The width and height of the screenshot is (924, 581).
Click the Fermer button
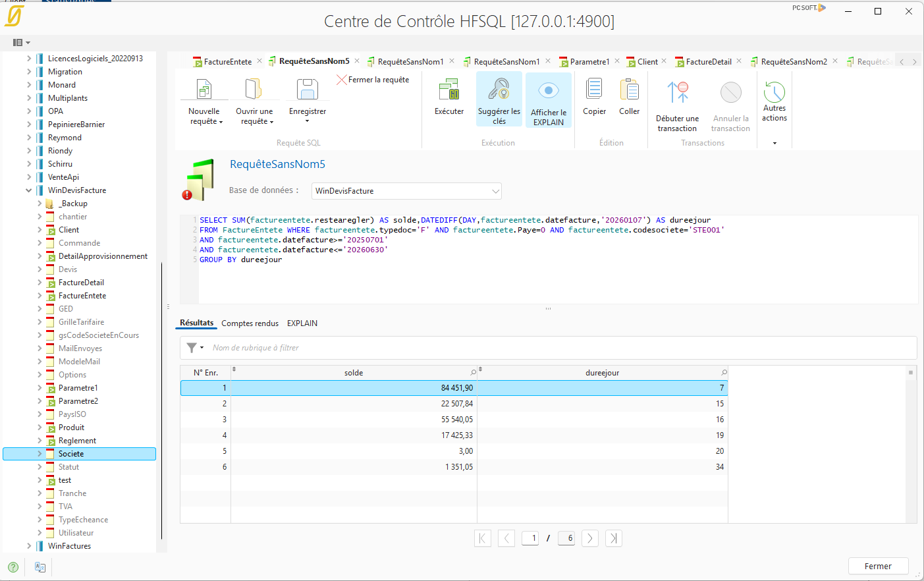[x=878, y=567]
